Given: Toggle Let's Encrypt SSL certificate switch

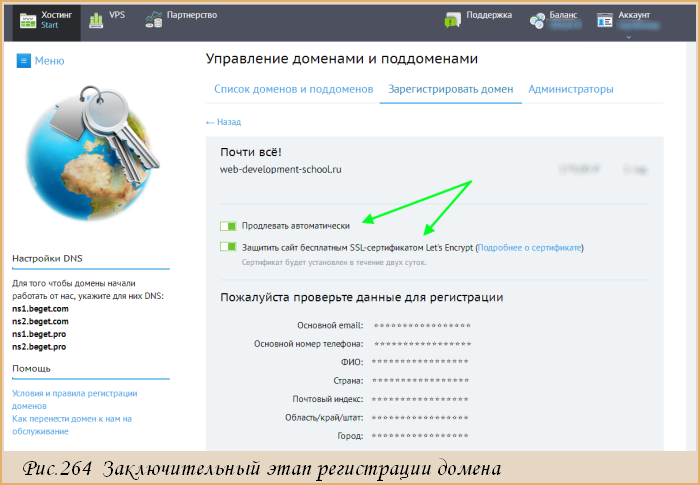Looking at the screenshot, I should pos(228,247).
